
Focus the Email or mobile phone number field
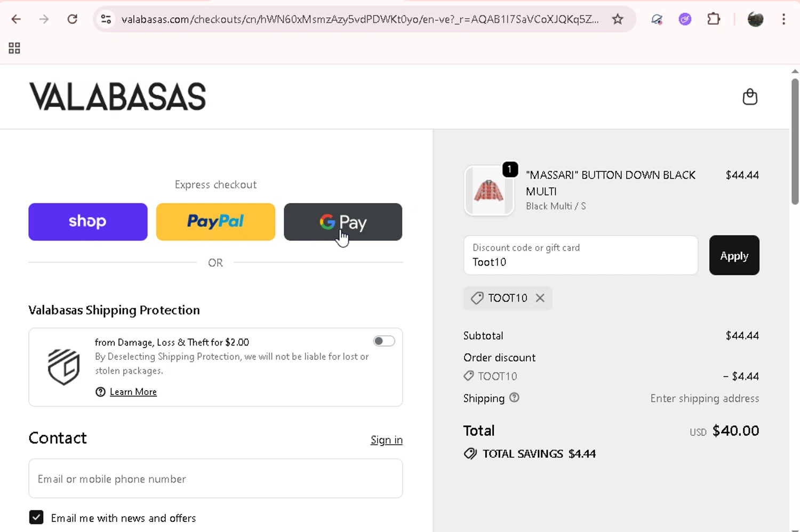[215, 479]
